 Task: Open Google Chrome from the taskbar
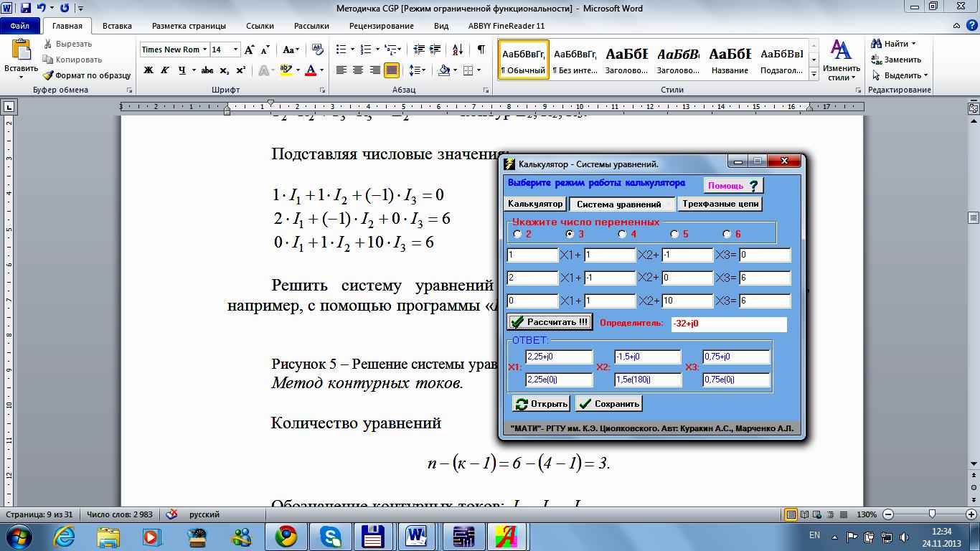coord(287,535)
